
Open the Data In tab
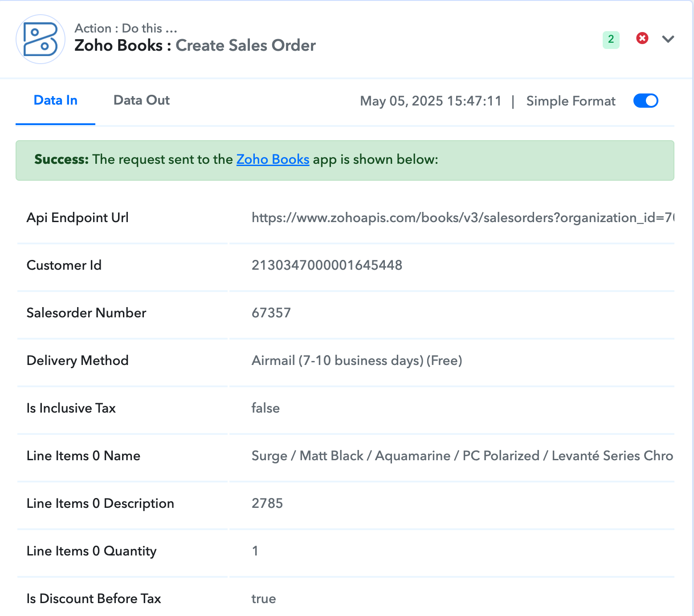(x=56, y=101)
